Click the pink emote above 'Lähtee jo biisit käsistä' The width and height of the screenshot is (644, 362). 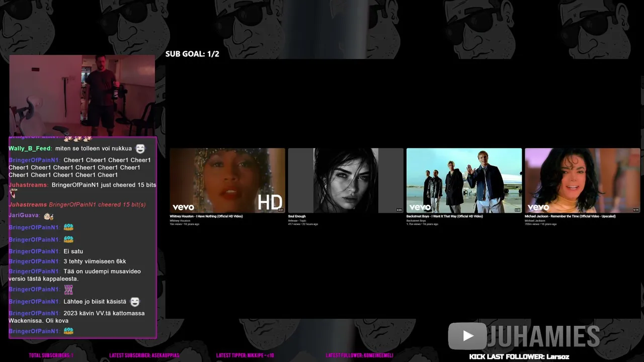68,290
